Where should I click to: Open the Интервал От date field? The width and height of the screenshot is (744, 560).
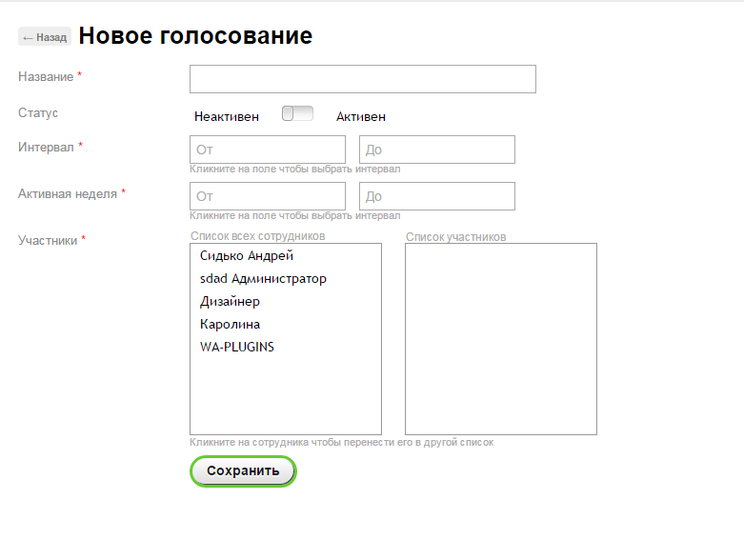click(x=268, y=150)
